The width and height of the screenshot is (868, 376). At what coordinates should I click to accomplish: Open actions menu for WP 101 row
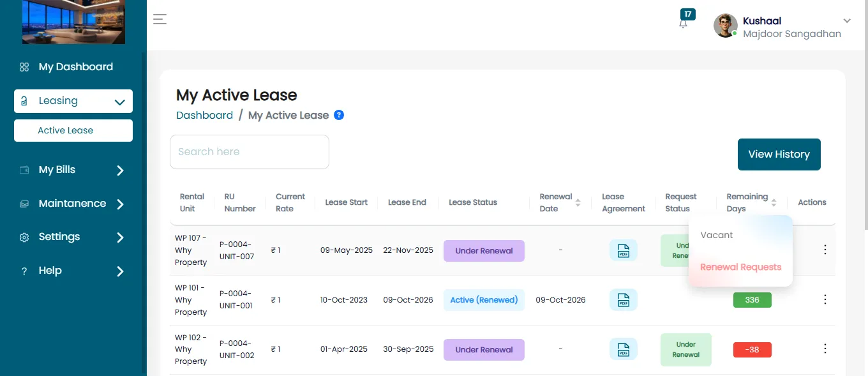click(825, 299)
